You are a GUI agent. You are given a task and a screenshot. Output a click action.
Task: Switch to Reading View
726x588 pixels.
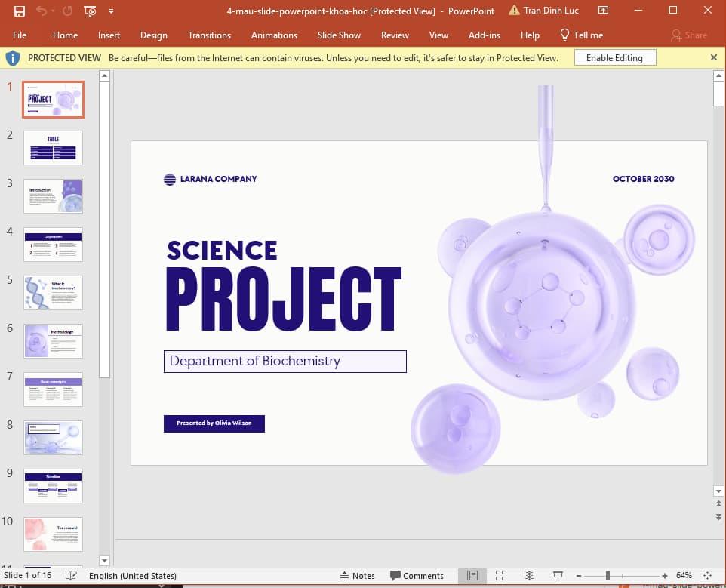coord(530,575)
